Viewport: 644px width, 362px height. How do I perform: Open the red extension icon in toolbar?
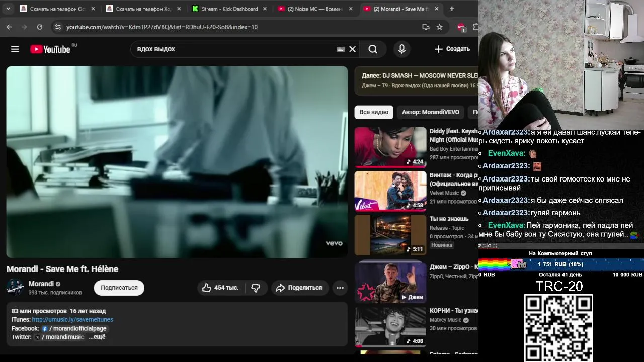click(x=461, y=27)
